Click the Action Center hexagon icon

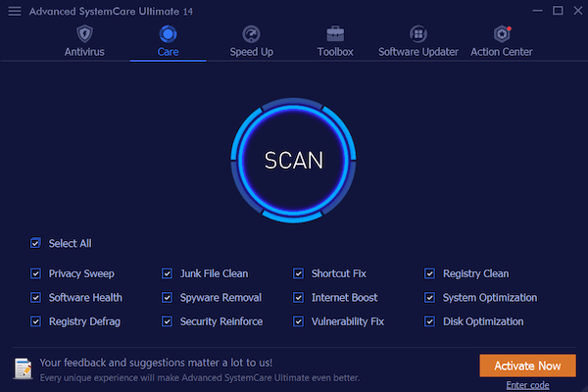[503, 34]
